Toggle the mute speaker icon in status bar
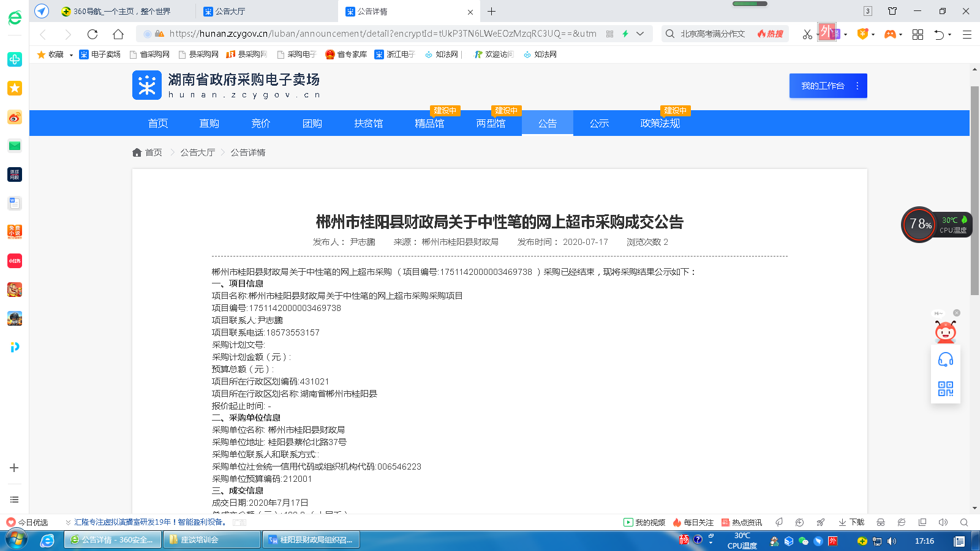Image resolution: width=980 pixels, height=551 pixels. click(x=943, y=522)
